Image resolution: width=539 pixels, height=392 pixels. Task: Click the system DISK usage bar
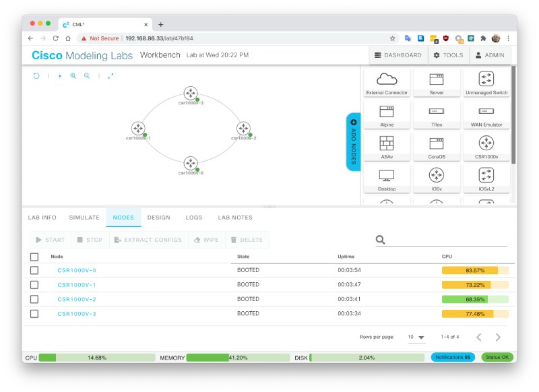click(x=367, y=358)
